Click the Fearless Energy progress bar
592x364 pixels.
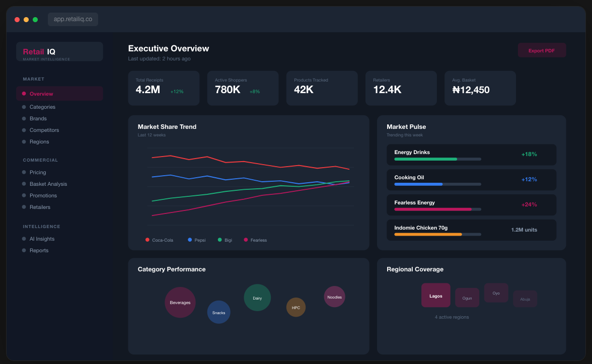pyautogui.click(x=437, y=209)
